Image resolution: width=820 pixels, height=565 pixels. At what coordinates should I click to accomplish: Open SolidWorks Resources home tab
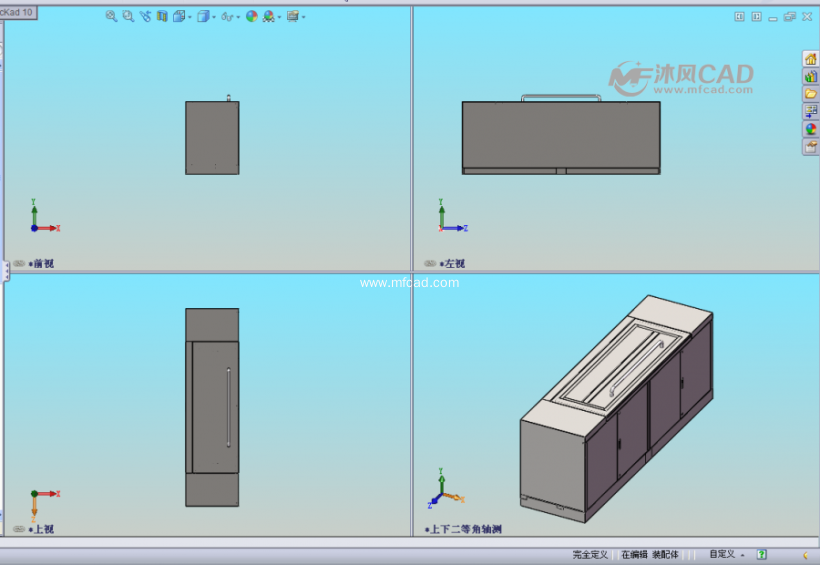(811, 59)
